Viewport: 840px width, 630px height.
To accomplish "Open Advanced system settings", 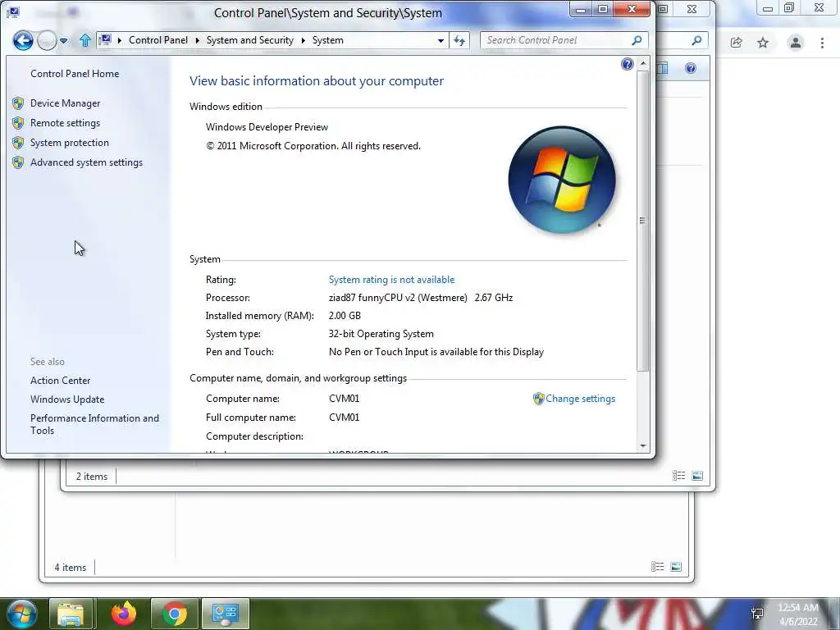I will (x=86, y=162).
